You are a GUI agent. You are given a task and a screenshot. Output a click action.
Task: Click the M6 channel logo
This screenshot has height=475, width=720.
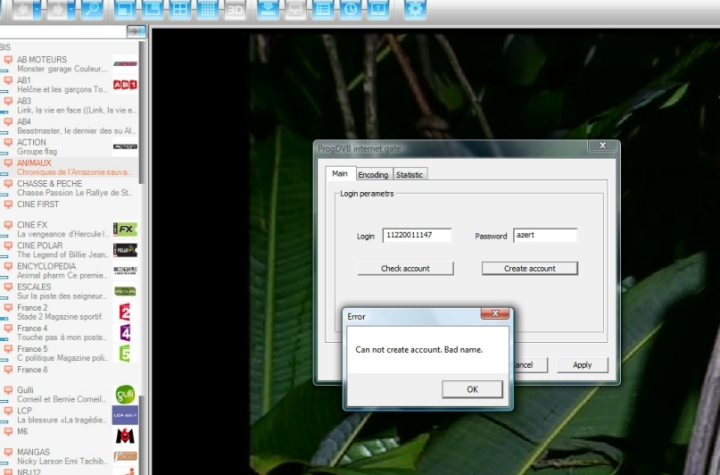[125, 436]
